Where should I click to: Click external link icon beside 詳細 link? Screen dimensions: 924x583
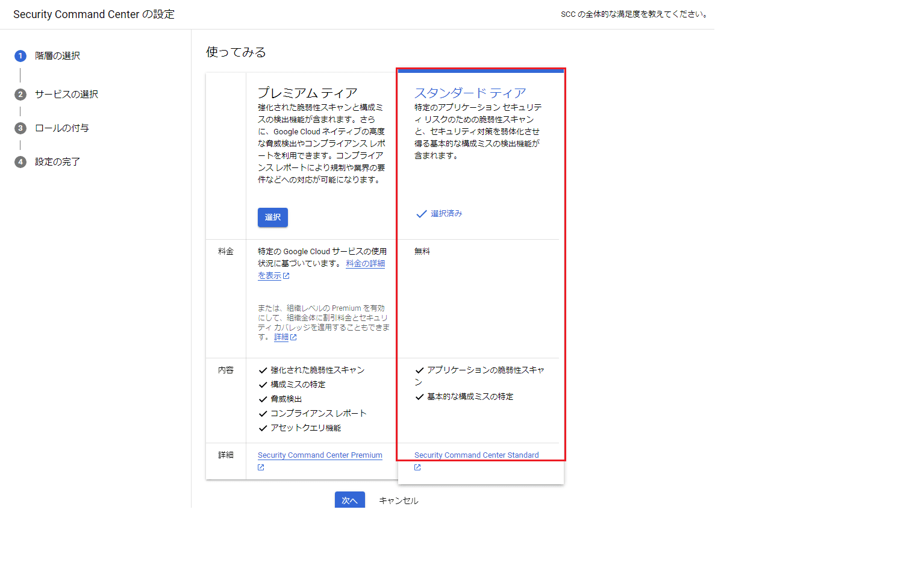point(293,337)
